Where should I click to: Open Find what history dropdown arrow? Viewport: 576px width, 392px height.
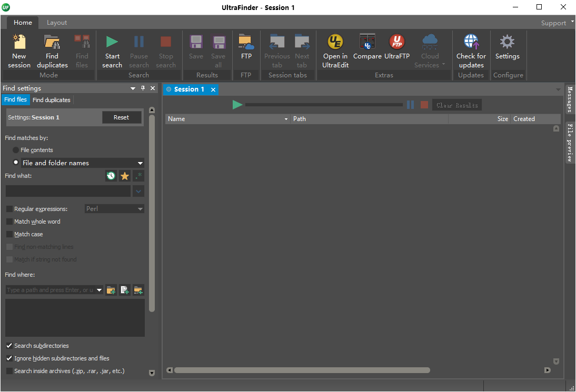coord(138,191)
